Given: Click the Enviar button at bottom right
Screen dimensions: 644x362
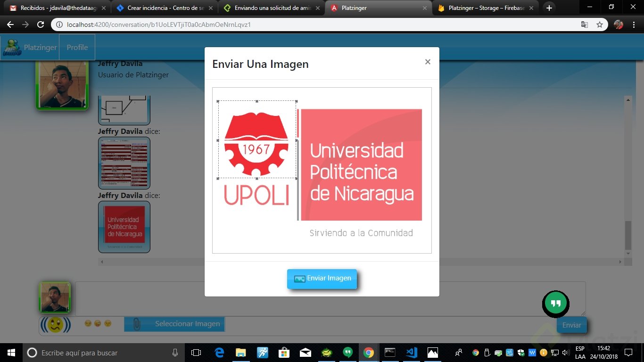Looking at the screenshot, I should coord(571,325).
